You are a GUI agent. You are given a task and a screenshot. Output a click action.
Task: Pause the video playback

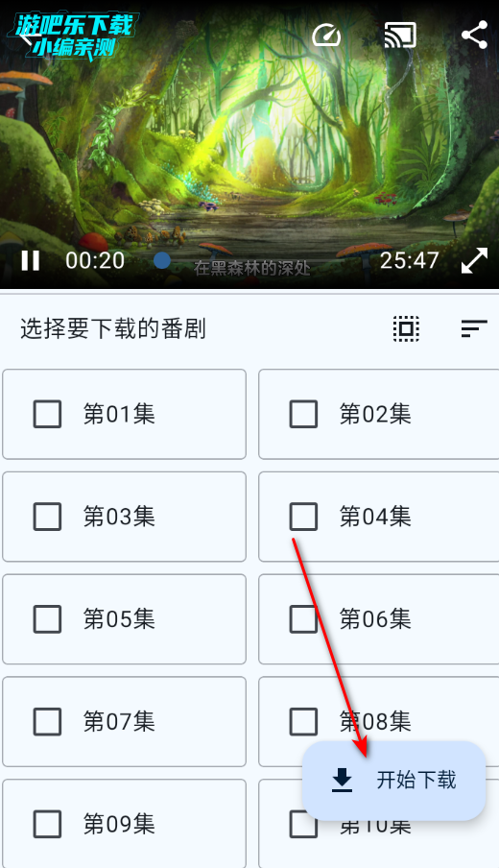tap(31, 260)
